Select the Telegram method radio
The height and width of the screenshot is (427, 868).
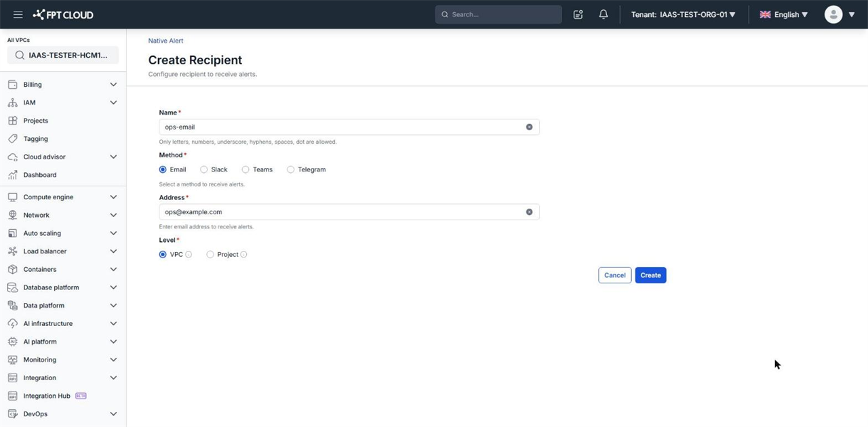click(290, 169)
